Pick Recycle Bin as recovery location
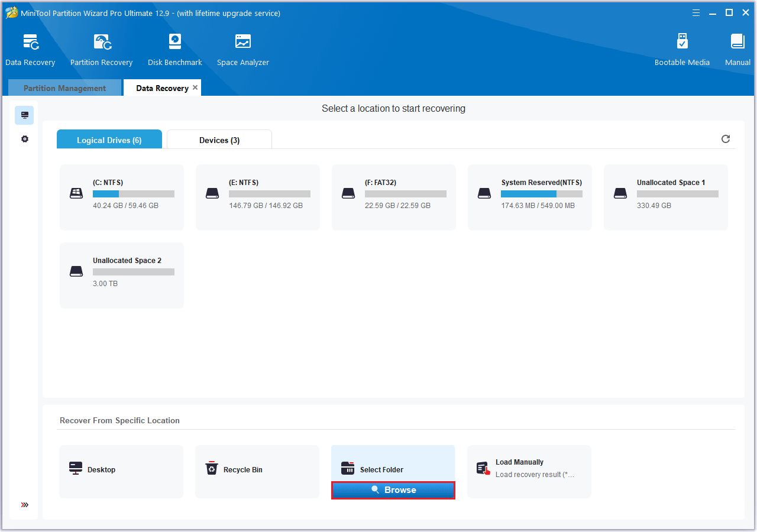 coord(257,471)
